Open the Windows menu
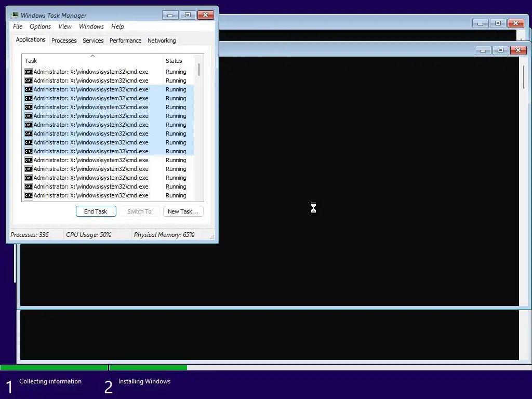532x399 pixels. click(91, 26)
